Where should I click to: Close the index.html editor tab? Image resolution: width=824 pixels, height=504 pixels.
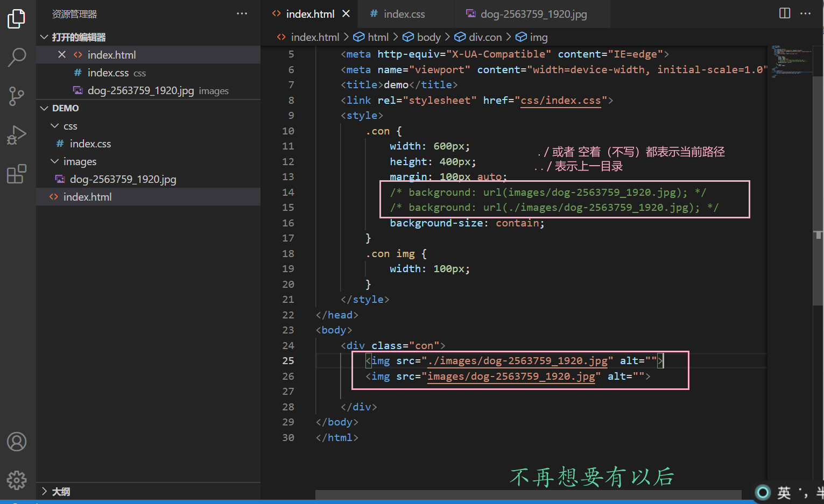346,14
